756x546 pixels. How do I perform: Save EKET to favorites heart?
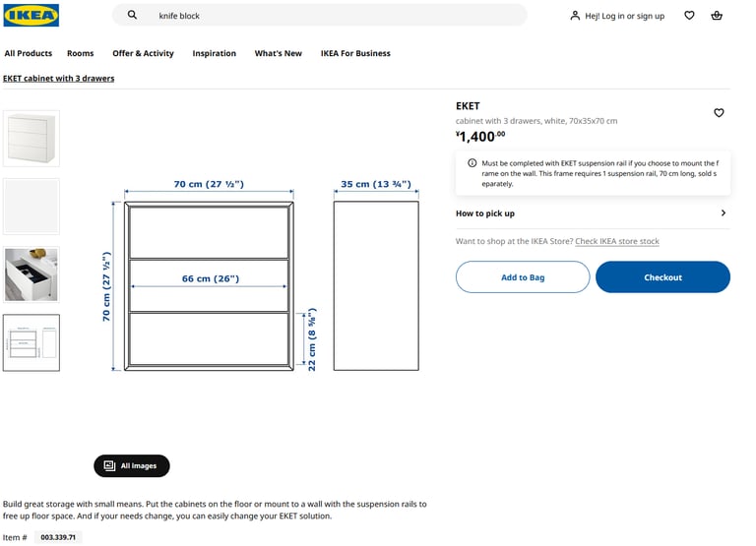(x=719, y=113)
